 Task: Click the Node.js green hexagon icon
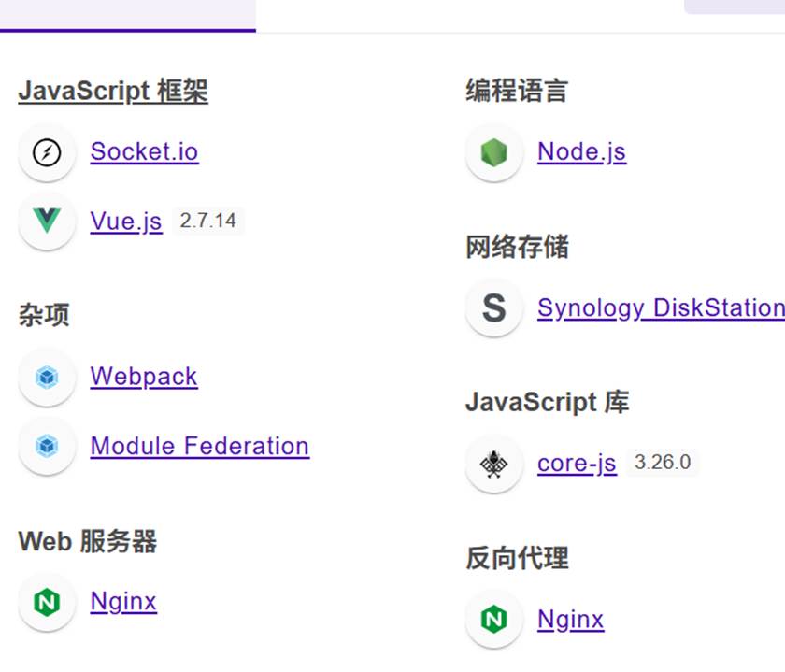[x=493, y=152]
